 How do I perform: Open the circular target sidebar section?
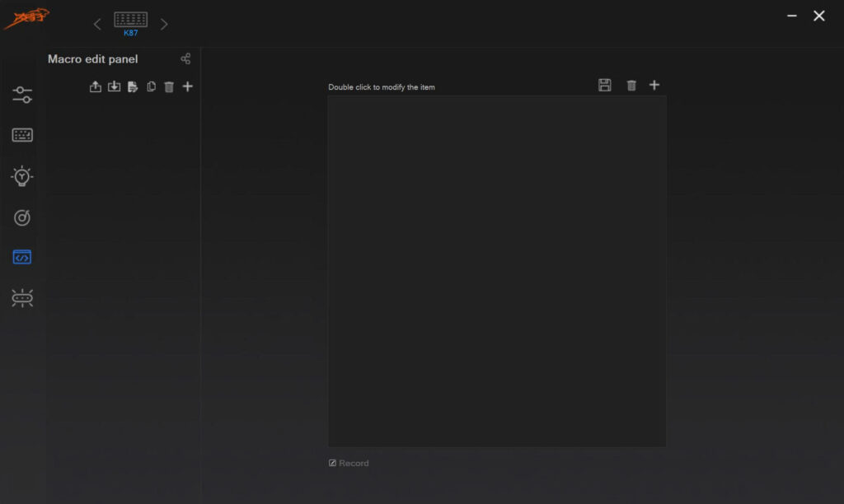[x=22, y=217]
